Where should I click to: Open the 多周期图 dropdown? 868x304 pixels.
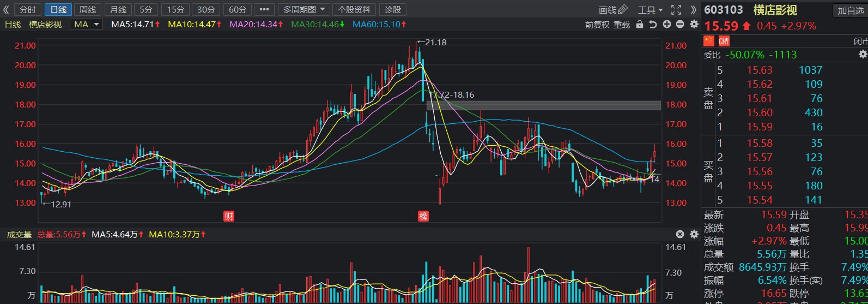click(304, 10)
